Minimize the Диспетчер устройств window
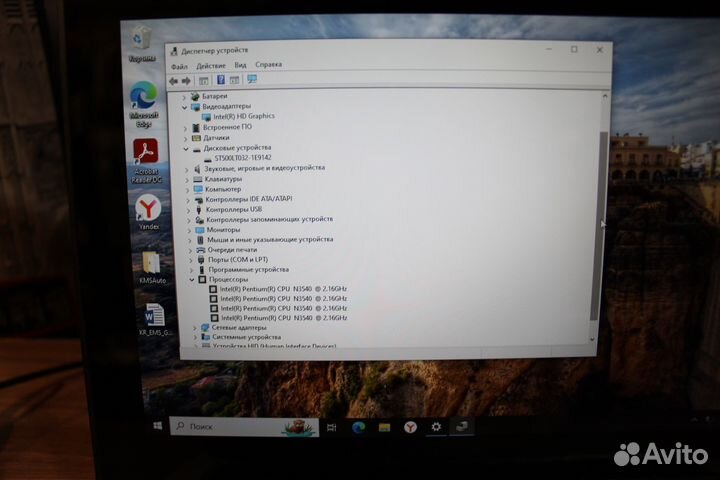 pos(549,49)
